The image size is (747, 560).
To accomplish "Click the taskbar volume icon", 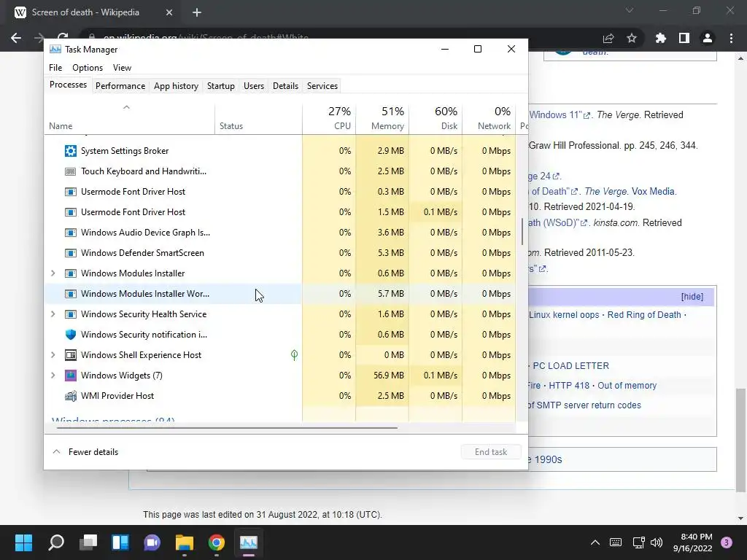I will (x=657, y=542).
